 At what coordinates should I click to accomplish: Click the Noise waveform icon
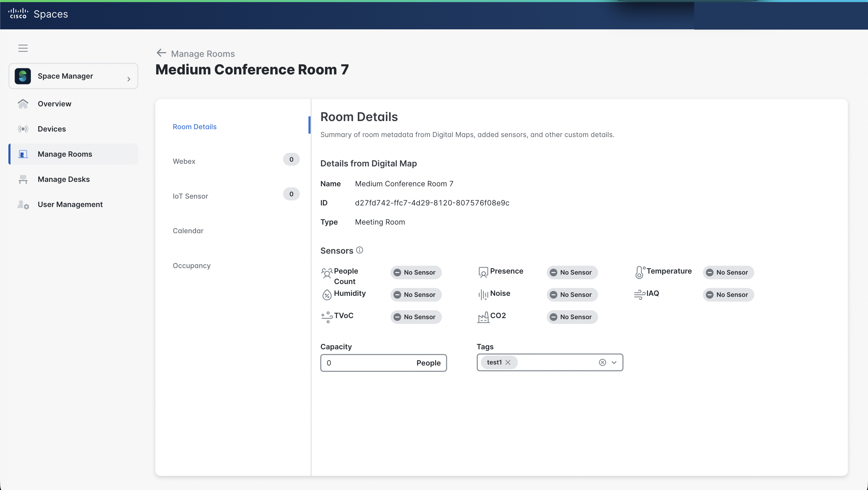pos(483,295)
